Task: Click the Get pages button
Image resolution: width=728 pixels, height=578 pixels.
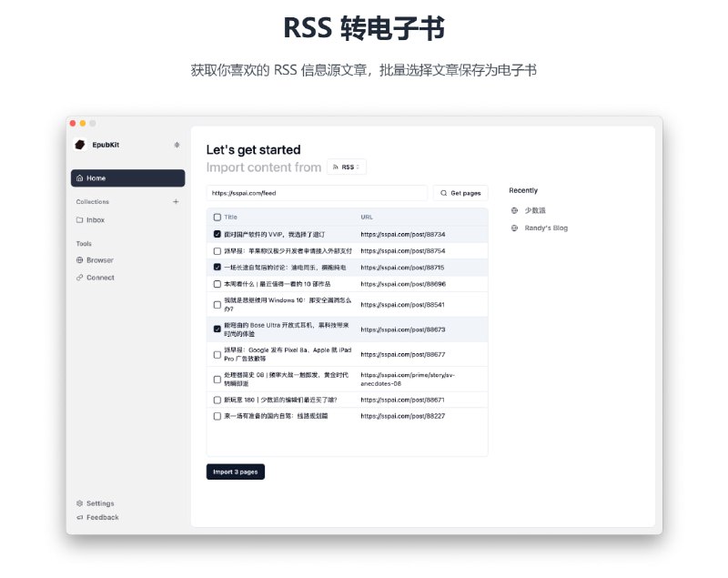Action: (460, 193)
